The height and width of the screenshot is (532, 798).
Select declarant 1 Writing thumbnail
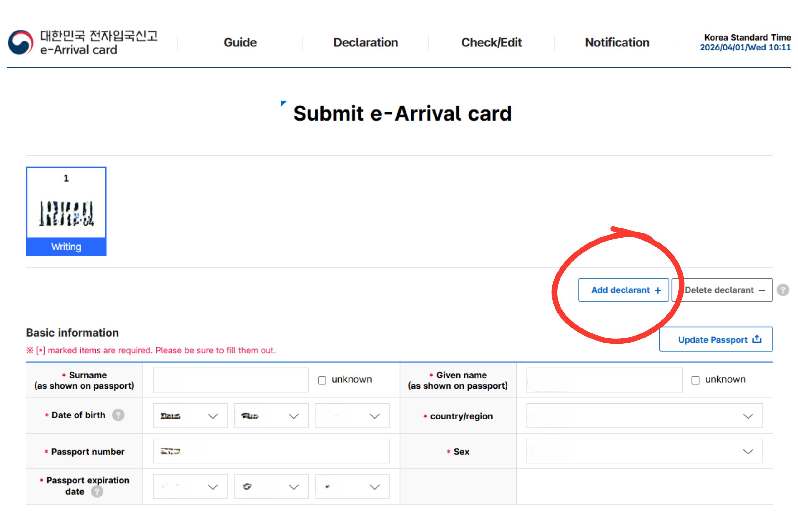(x=66, y=210)
